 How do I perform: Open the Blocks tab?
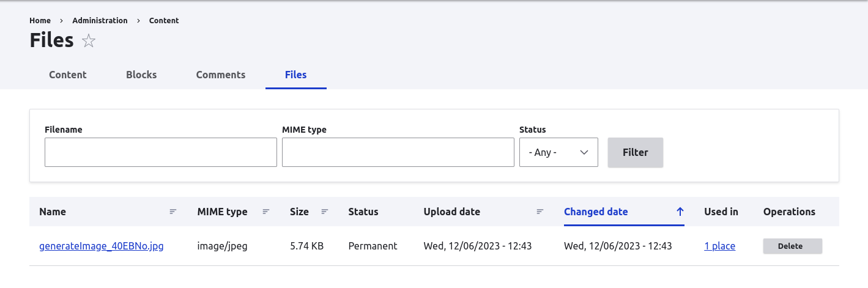click(x=141, y=75)
